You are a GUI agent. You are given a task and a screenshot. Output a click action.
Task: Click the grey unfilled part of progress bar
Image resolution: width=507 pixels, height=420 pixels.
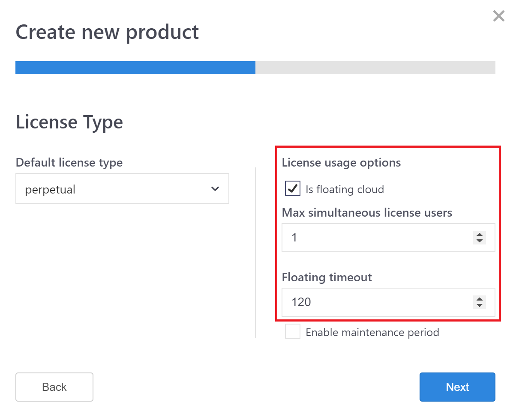(375, 68)
